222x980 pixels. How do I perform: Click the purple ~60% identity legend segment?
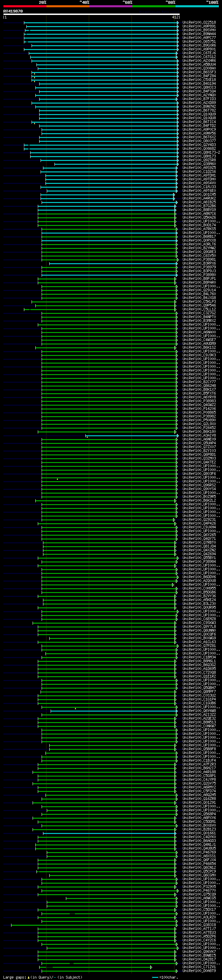click(x=111, y=6)
